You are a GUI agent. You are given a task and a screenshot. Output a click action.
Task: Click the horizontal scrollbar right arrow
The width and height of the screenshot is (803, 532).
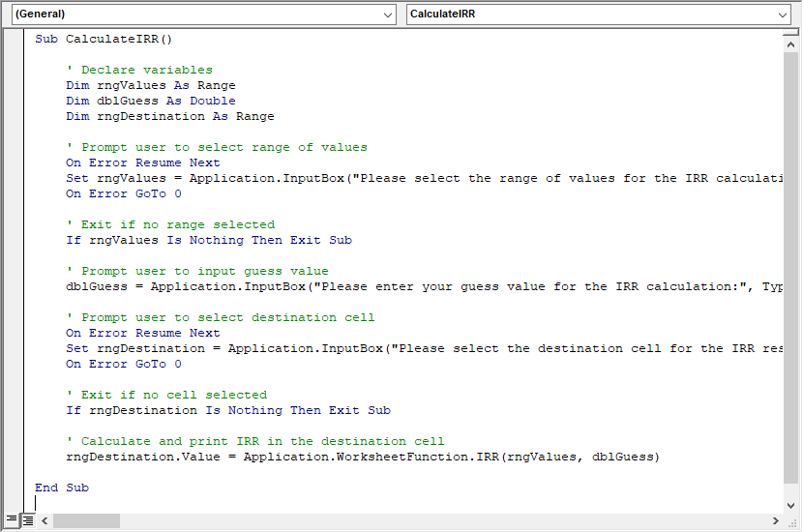(x=775, y=520)
